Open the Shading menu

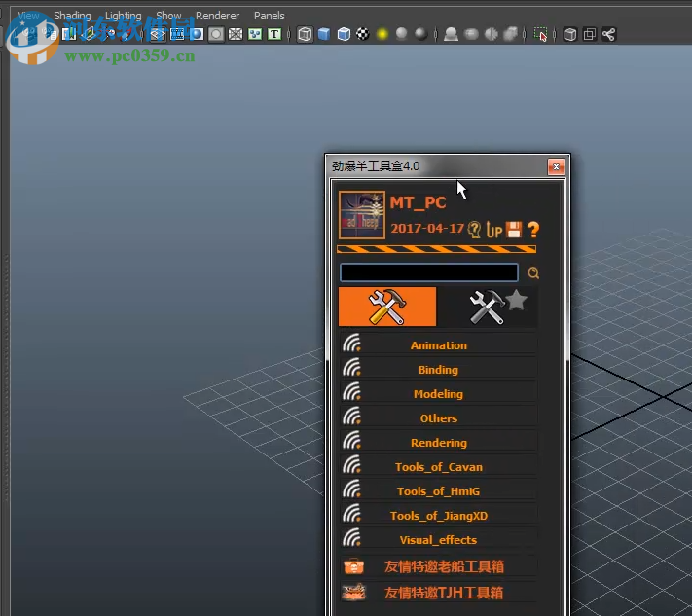[x=72, y=16]
